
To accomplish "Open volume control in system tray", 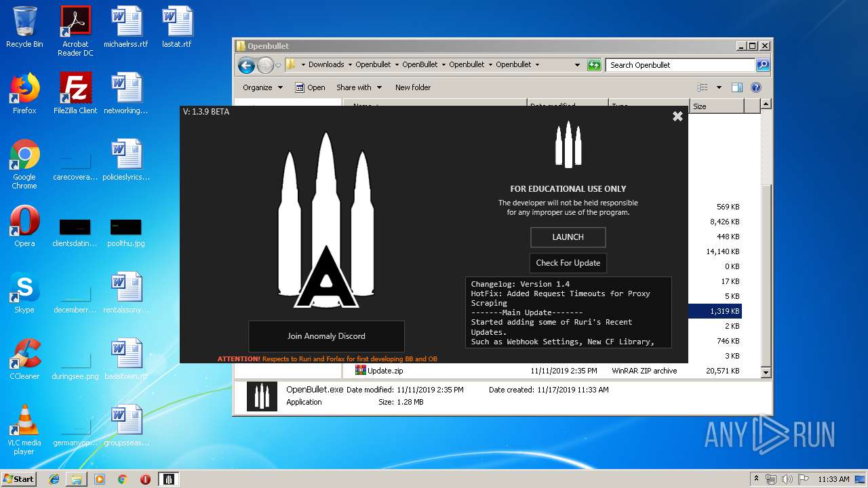I will pos(787,479).
